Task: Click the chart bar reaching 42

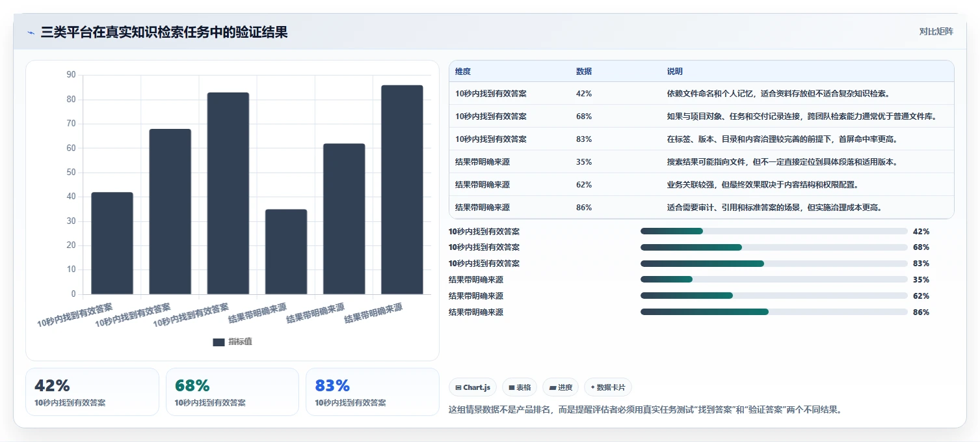Action: [112, 243]
